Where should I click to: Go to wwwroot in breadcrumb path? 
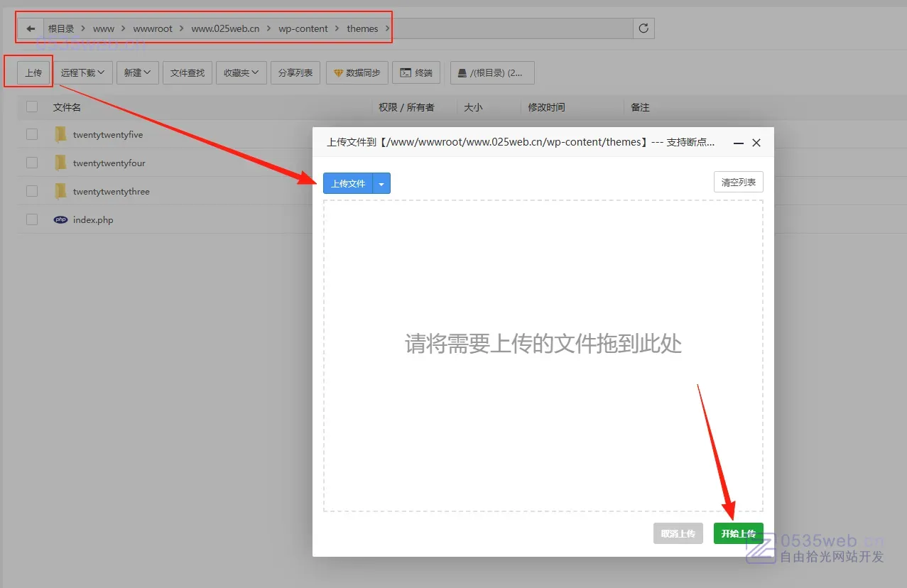coord(153,29)
